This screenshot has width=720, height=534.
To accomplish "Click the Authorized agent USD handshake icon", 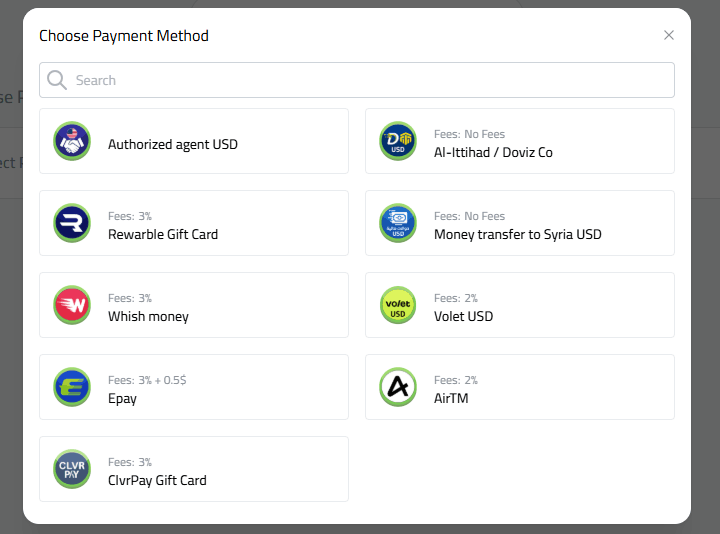I will (72, 141).
